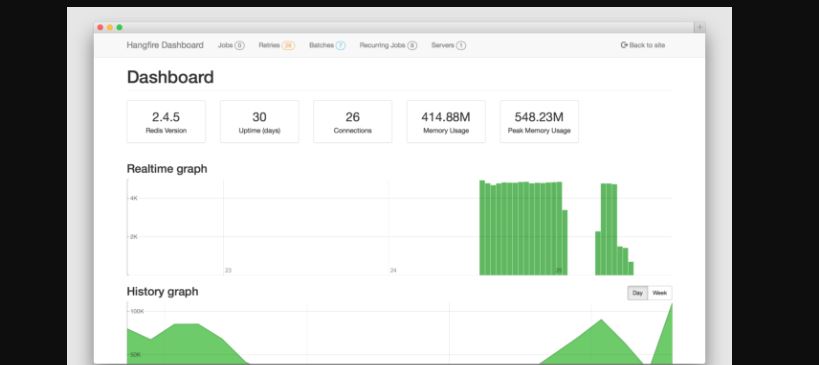Click the Jobs count badge
This screenshot has width=819, height=365.
point(239,45)
